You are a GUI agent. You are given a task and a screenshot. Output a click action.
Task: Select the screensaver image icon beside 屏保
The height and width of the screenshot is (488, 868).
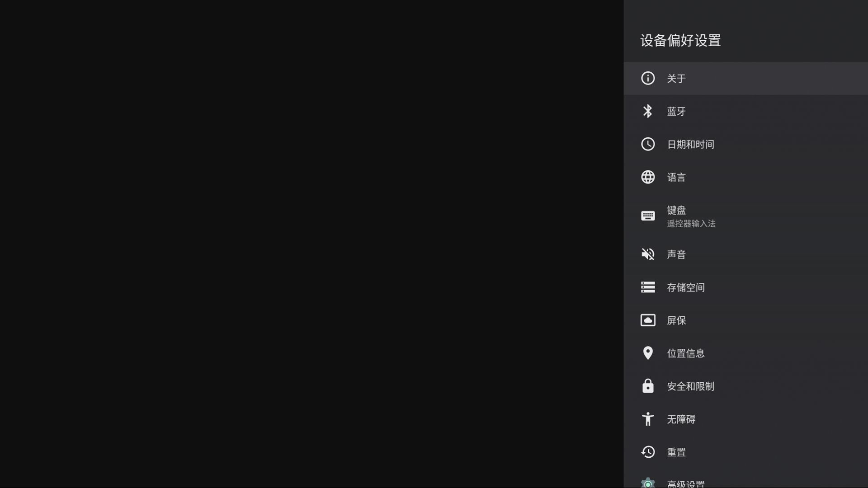point(648,320)
